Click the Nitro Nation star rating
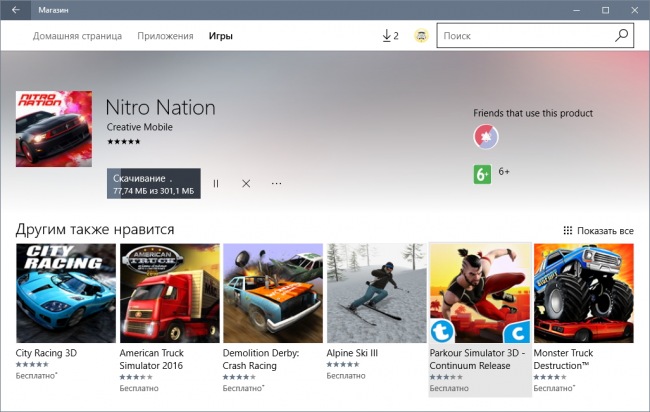This screenshot has height=412, width=650. [x=124, y=141]
